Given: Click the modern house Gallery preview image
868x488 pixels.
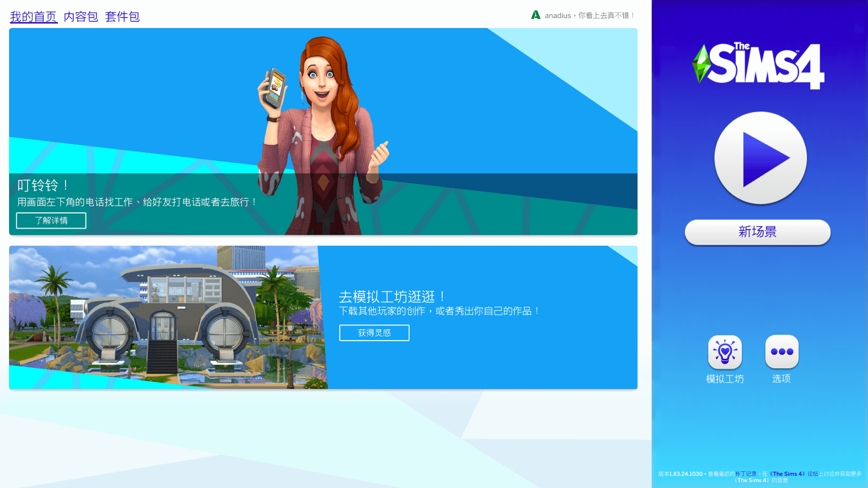Looking at the screenshot, I should click(x=167, y=317).
